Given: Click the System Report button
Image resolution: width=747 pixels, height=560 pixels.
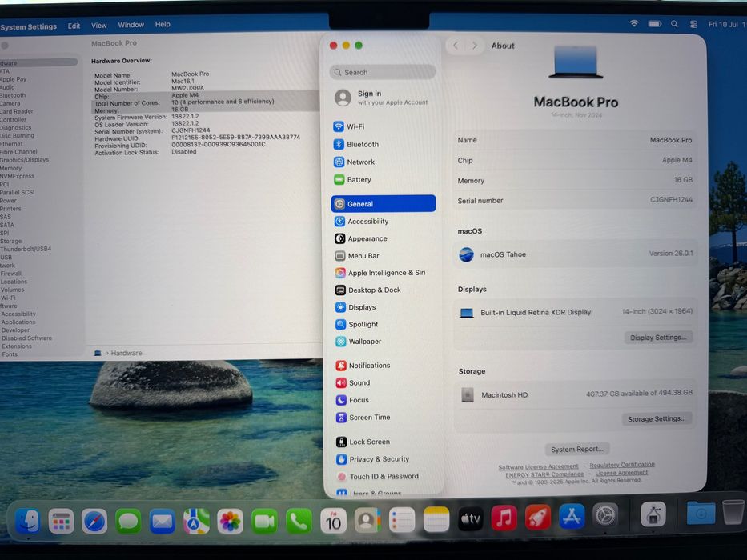Looking at the screenshot, I should pos(577,449).
